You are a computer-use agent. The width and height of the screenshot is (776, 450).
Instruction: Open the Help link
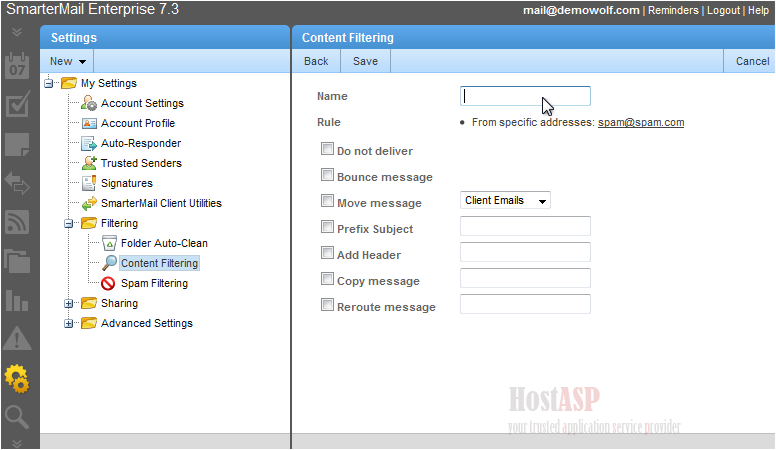click(758, 10)
